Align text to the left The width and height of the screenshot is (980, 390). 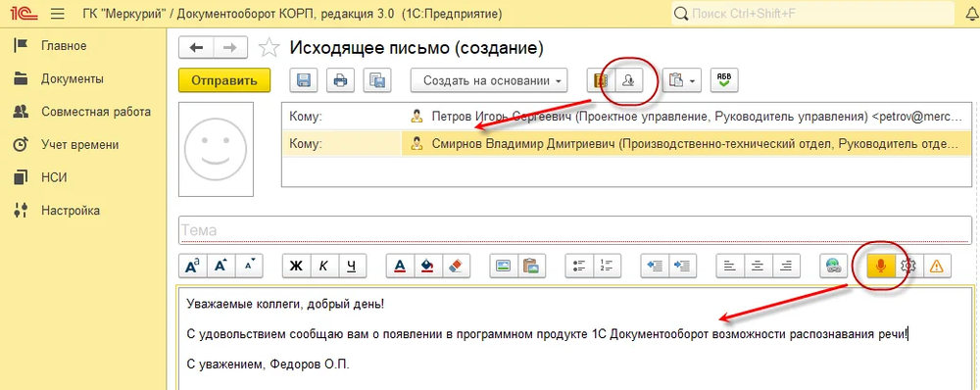click(x=729, y=266)
